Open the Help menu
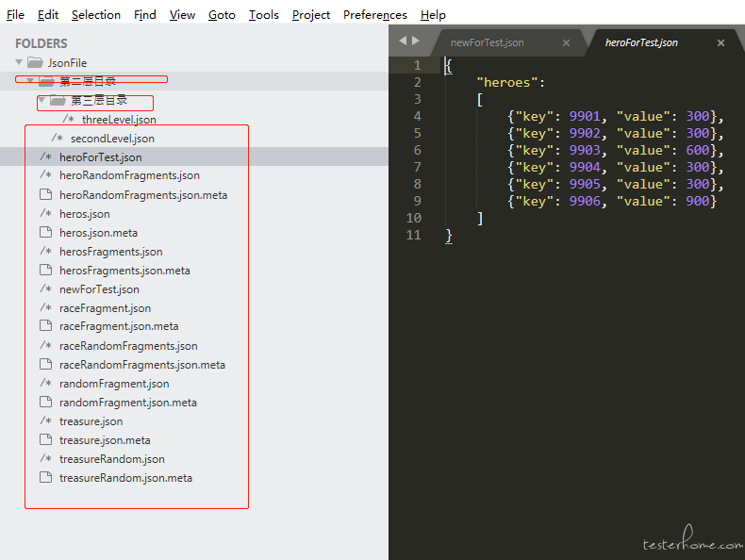This screenshot has height=560, width=745. click(x=433, y=15)
